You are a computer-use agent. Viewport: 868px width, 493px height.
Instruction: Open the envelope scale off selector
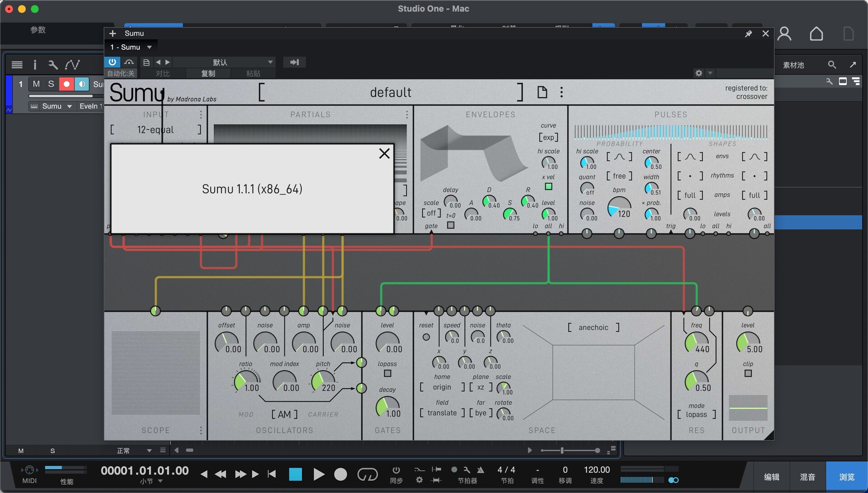click(x=432, y=213)
